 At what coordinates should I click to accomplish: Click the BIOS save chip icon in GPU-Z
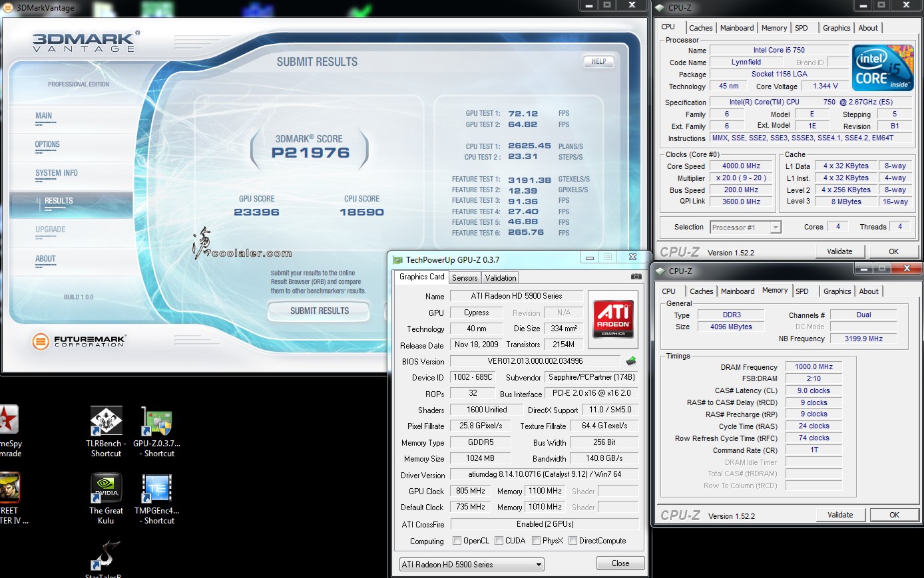click(x=631, y=361)
